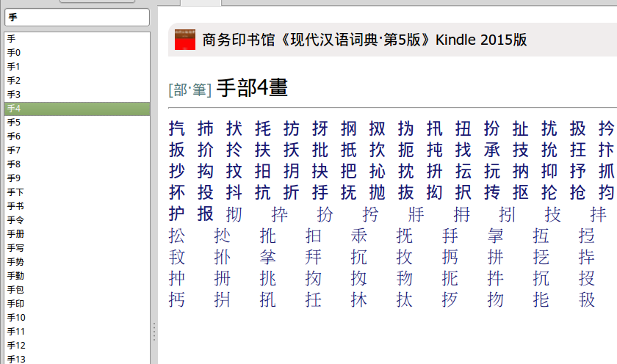
Task: Follow the 抛 character link
Action: [378, 192]
